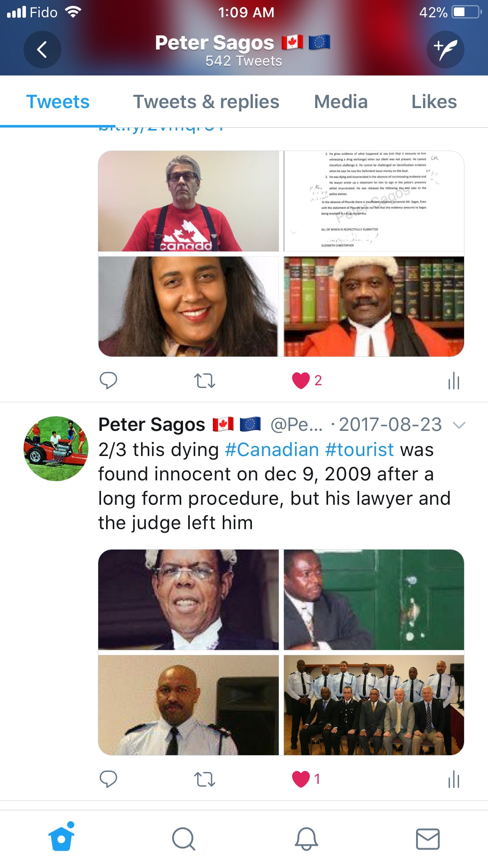Viewport: 488px width, 868px height.
Task: Retweet the 2/3 dying Canadian tweet
Action: coord(205,779)
